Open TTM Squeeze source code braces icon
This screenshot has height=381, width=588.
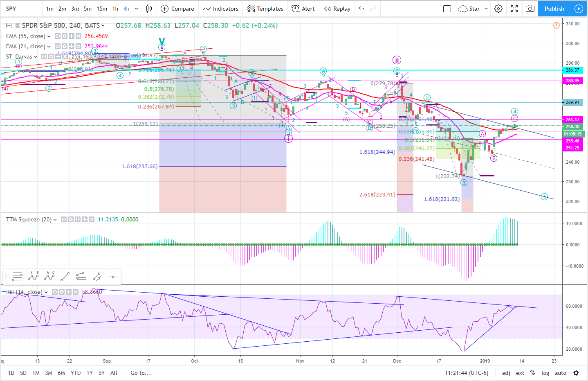coord(78,219)
